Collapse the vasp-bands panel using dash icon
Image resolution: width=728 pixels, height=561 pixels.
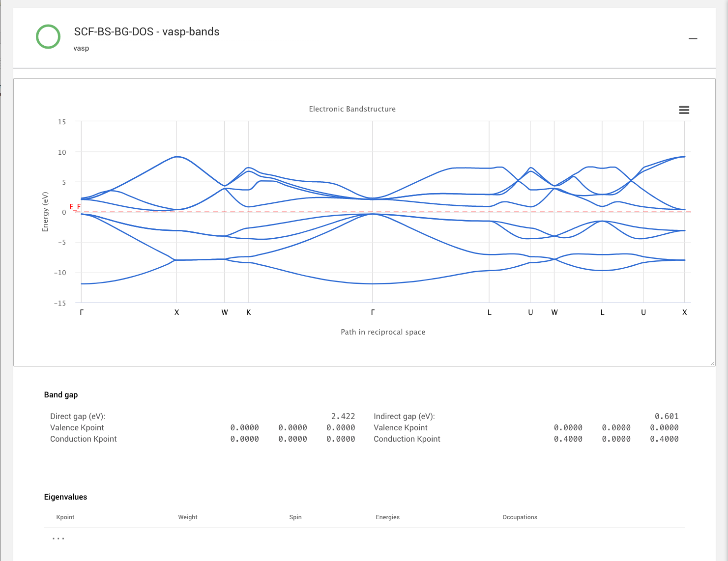click(x=693, y=39)
